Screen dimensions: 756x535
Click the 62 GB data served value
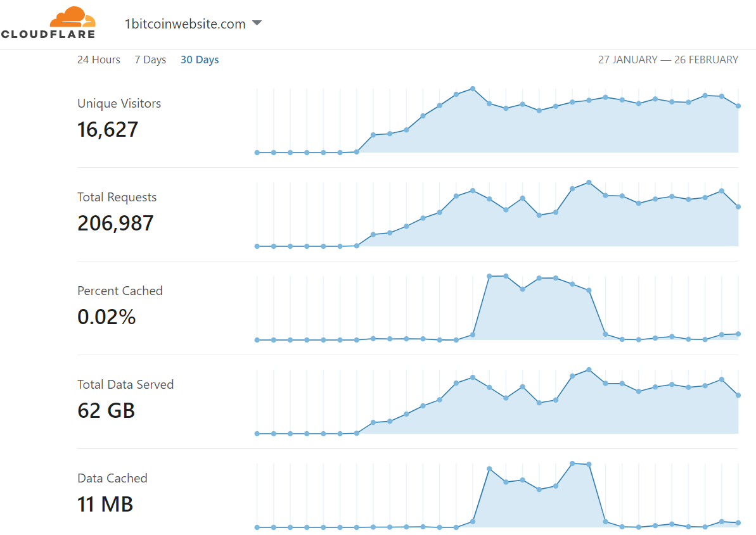click(x=106, y=411)
